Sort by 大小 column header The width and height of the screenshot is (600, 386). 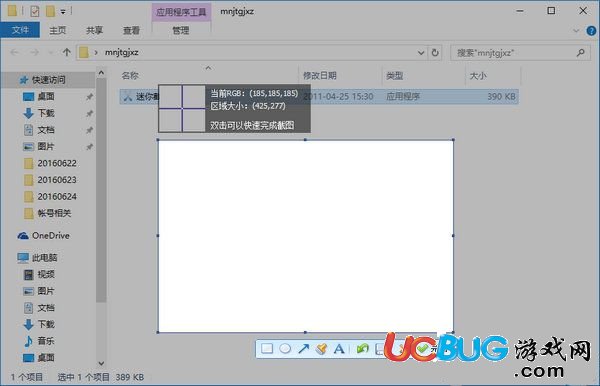point(478,76)
